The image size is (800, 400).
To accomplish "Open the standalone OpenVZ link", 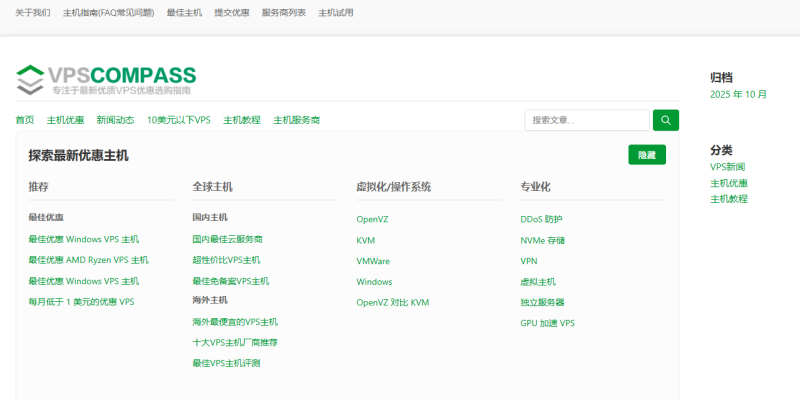I will tap(372, 219).
